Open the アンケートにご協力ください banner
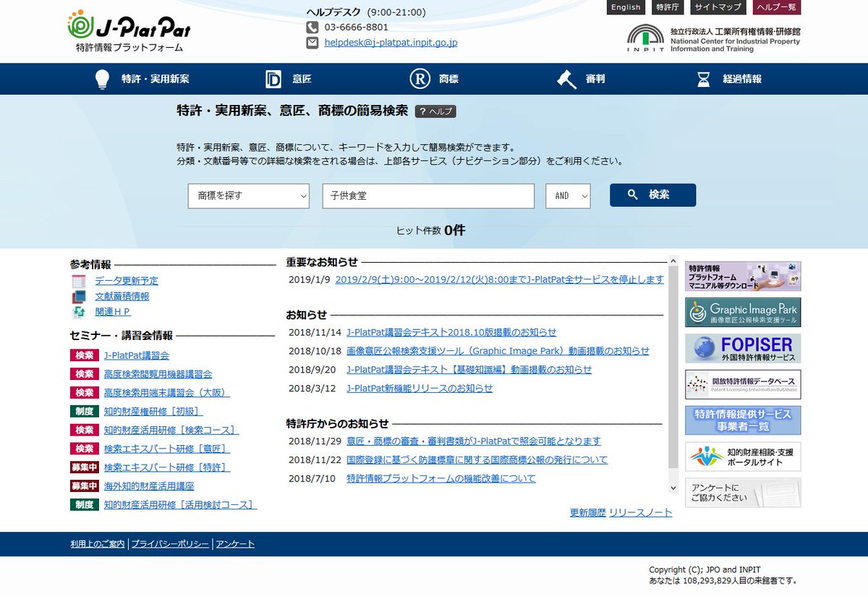 743,493
